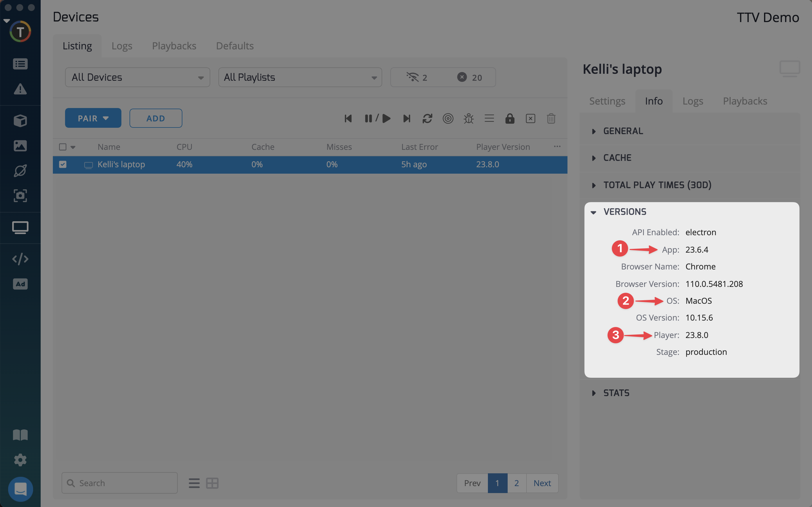Image resolution: width=812 pixels, height=507 pixels.
Task: Open the Ad section in sidebar
Action: 20,284
